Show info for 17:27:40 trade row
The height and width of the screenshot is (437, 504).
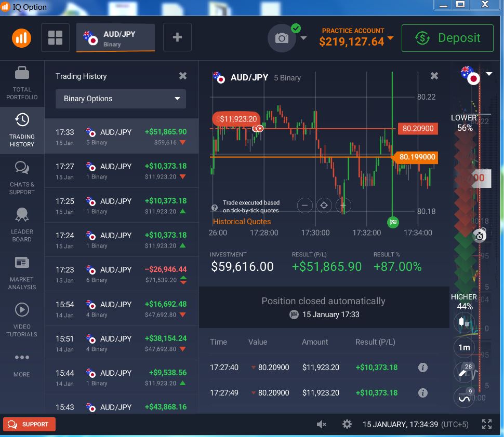click(x=422, y=367)
